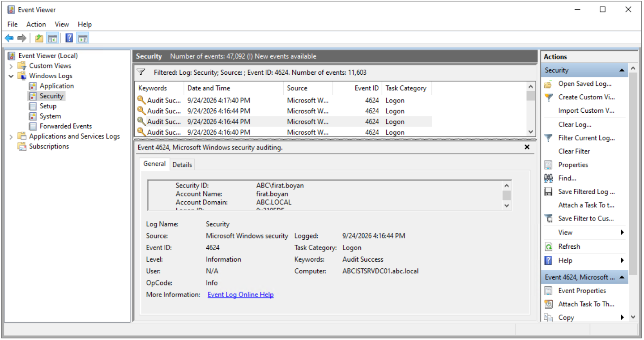The image size is (644, 340).
Task: Sort by Event ID column header
Action: 357,88
